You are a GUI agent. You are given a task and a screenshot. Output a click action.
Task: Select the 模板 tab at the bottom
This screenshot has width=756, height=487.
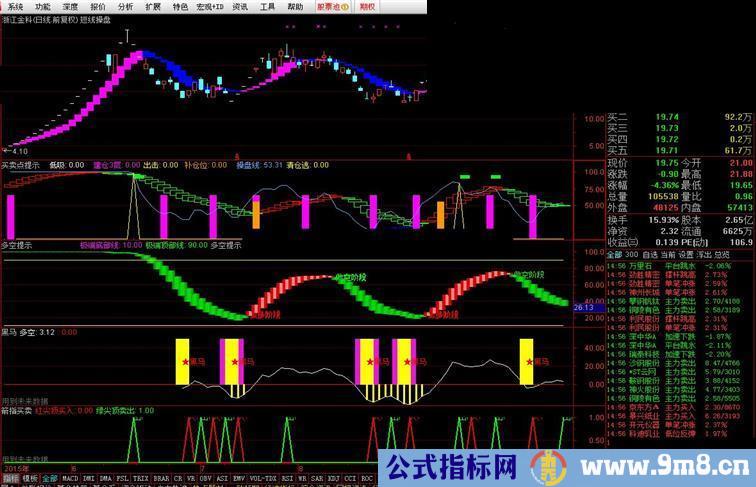tap(29, 479)
